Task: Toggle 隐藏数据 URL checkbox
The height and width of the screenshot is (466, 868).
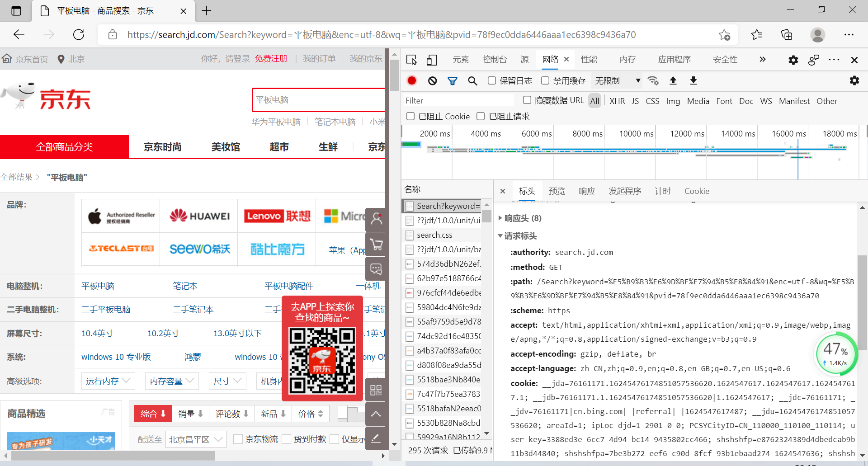Action: pyautogui.click(x=527, y=100)
